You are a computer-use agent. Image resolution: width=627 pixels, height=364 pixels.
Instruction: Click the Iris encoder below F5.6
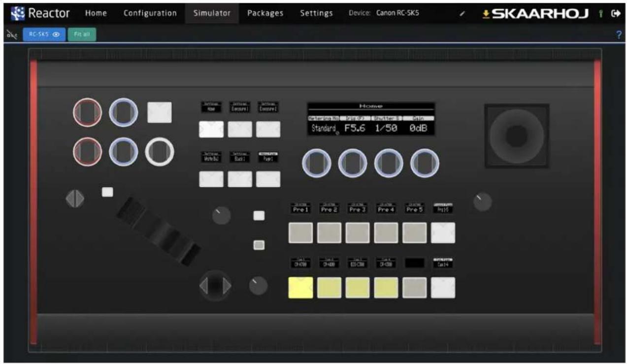[352, 163]
